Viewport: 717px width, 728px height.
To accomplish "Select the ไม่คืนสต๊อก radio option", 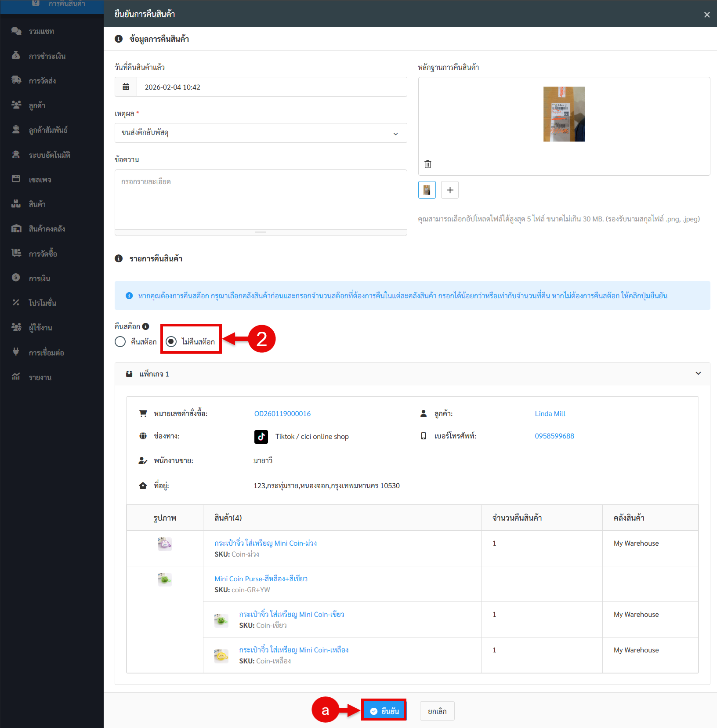I will 171,341.
